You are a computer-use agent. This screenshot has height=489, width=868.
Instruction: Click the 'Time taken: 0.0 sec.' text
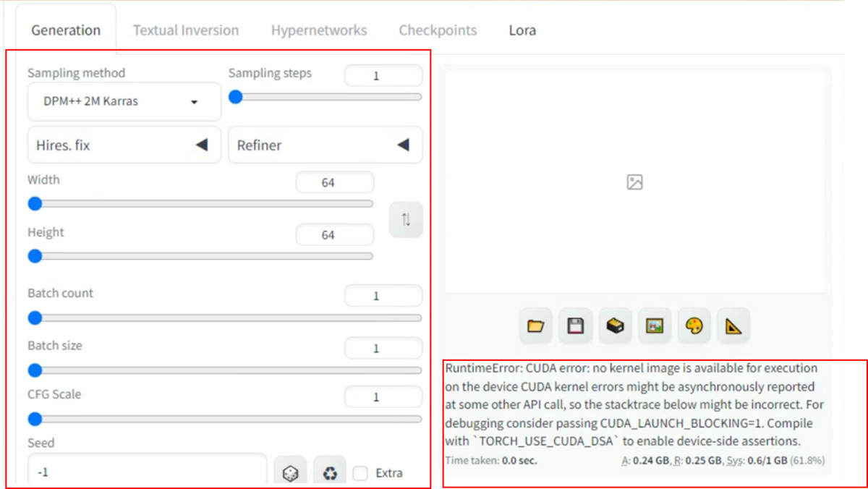tap(491, 460)
